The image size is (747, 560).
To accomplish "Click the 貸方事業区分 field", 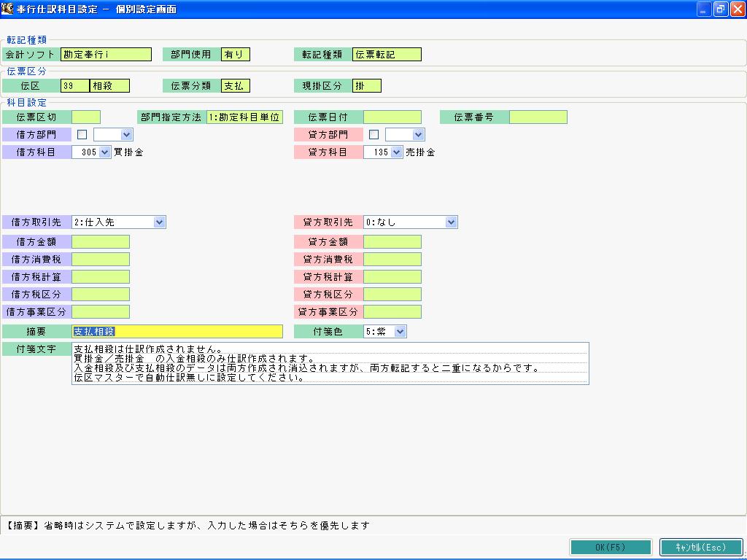I will pos(392,312).
